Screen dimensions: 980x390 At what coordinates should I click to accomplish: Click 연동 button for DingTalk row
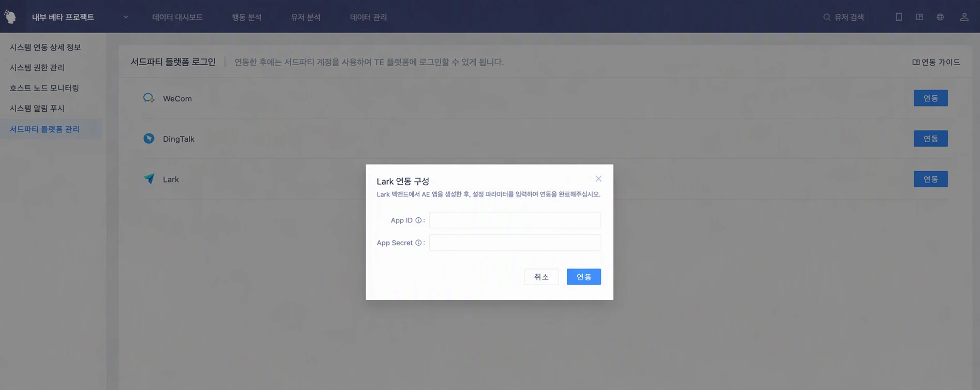point(930,139)
